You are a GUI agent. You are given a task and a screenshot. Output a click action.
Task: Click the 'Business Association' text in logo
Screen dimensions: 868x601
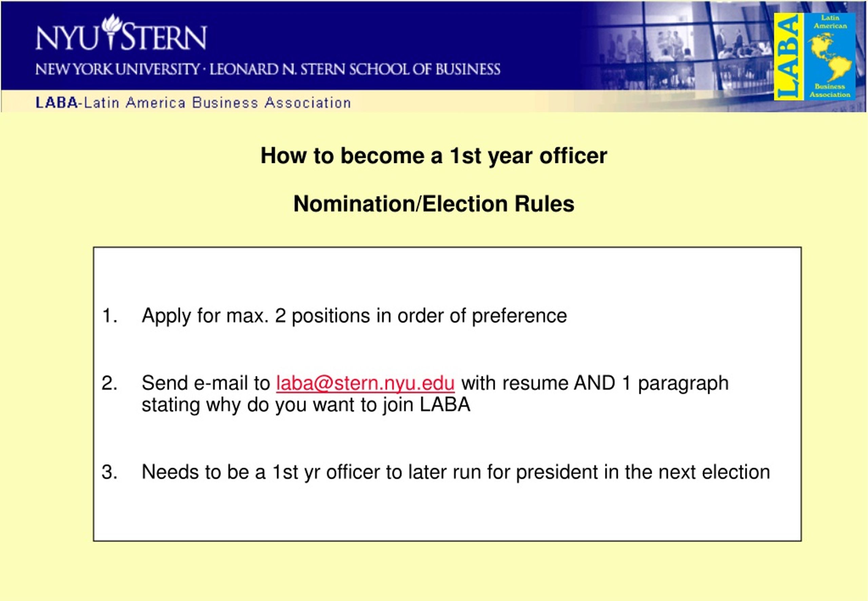coord(830,90)
